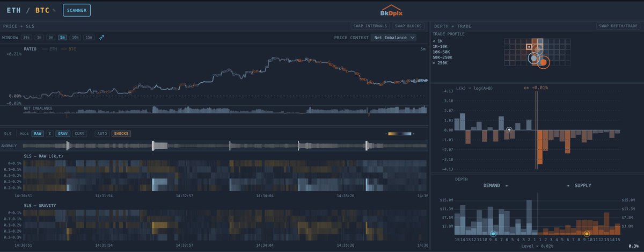Viewport: 644px width, 252px height.
Task: Set window to 15m
Action: coord(89,38)
